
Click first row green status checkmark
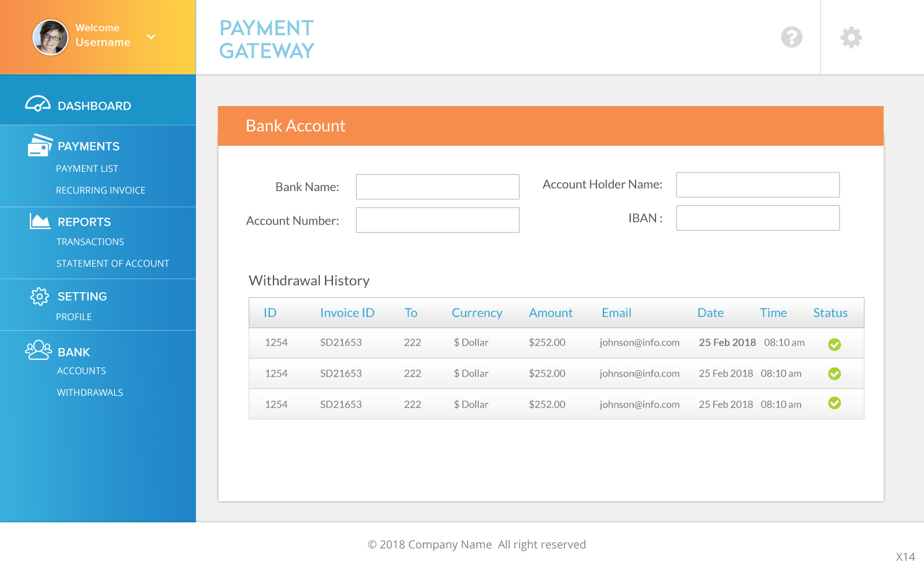(834, 344)
